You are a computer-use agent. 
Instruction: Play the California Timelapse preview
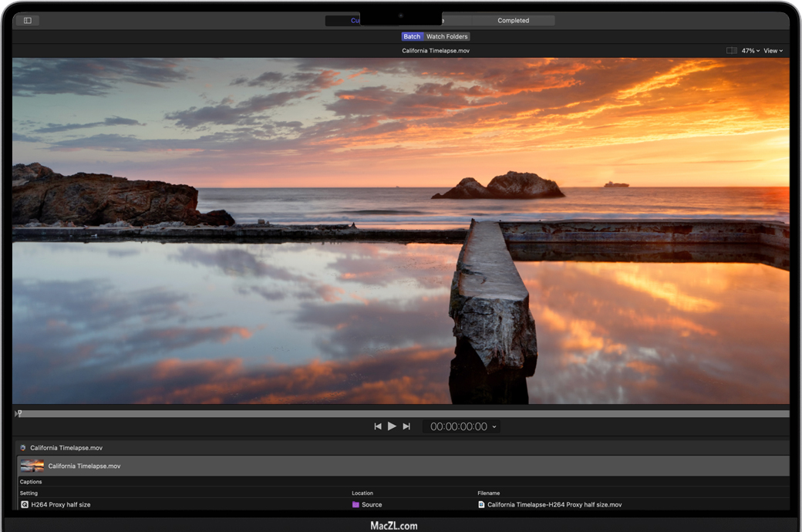pyautogui.click(x=392, y=426)
